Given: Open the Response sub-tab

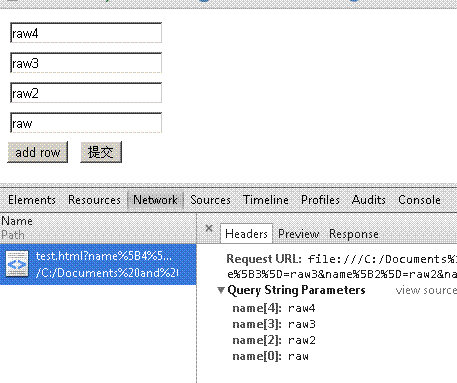Looking at the screenshot, I should tap(354, 234).
